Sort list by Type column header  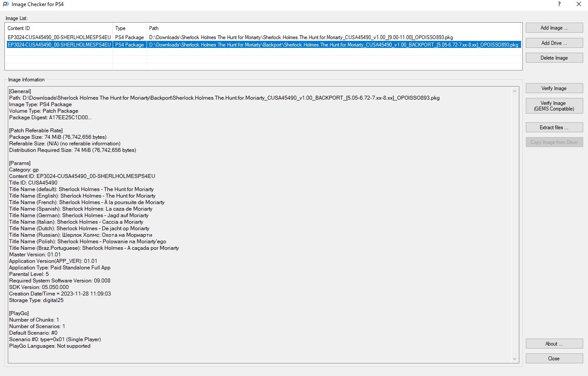tap(130, 28)
